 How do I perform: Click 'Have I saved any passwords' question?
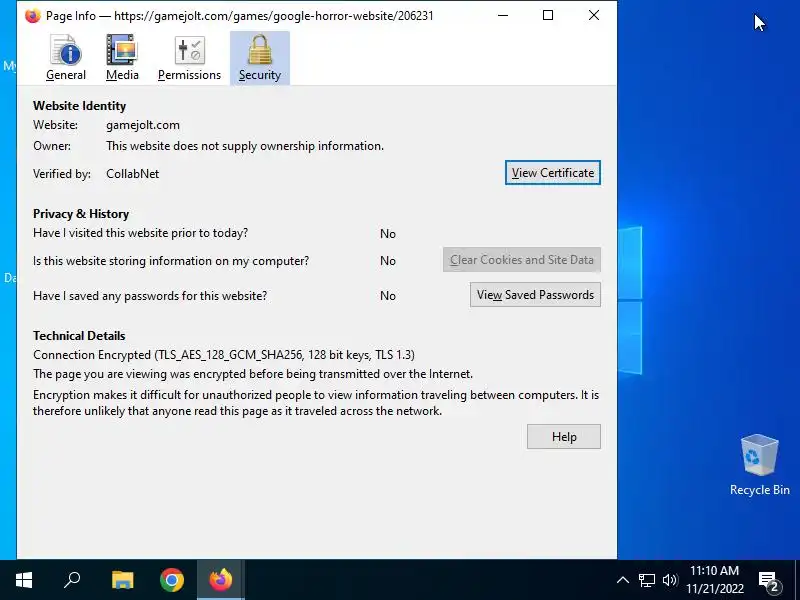pyautogui.click(x=150, y=296)
